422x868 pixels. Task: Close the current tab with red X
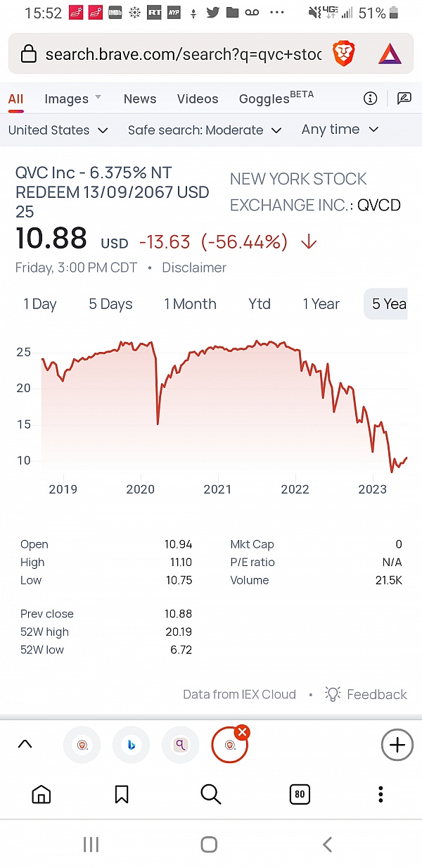[242, 732]
